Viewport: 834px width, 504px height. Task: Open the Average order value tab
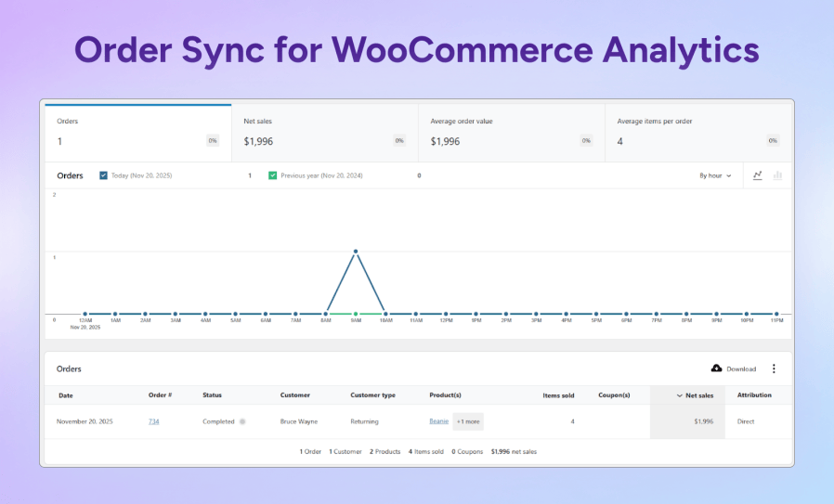click(512, 133)
